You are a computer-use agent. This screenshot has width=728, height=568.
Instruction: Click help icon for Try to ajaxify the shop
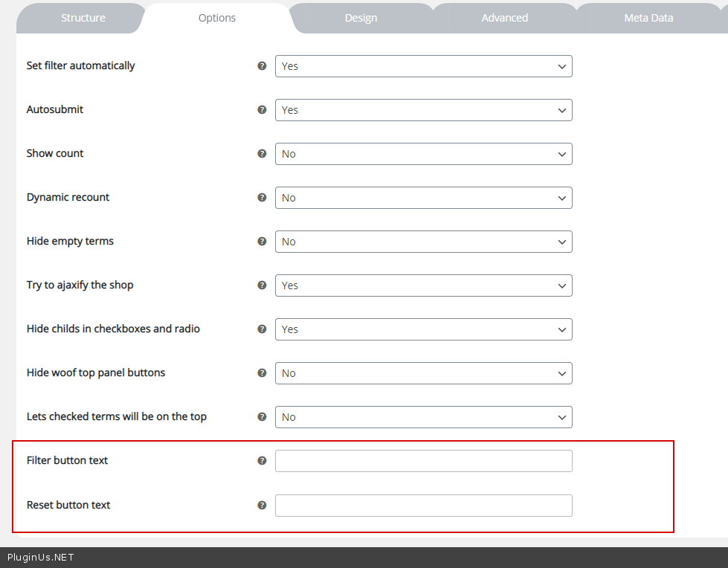[262, 285]
